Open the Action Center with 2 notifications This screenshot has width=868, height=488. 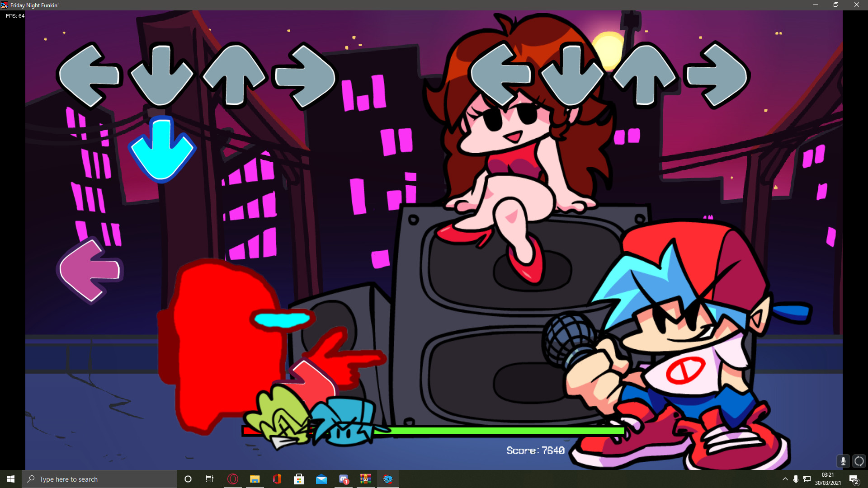[853, 479]
